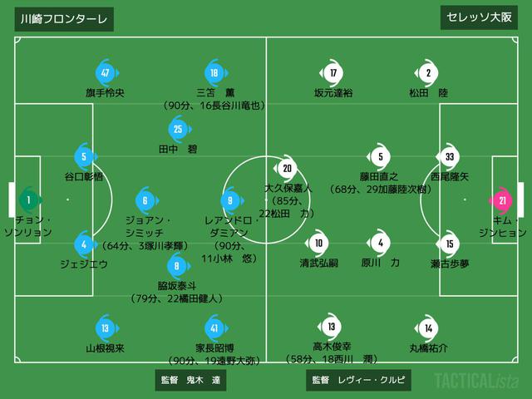Viewport: 532px width, 399px height.
Task: Click the blue number 6 midfielder marker
Action: [145, 200]
